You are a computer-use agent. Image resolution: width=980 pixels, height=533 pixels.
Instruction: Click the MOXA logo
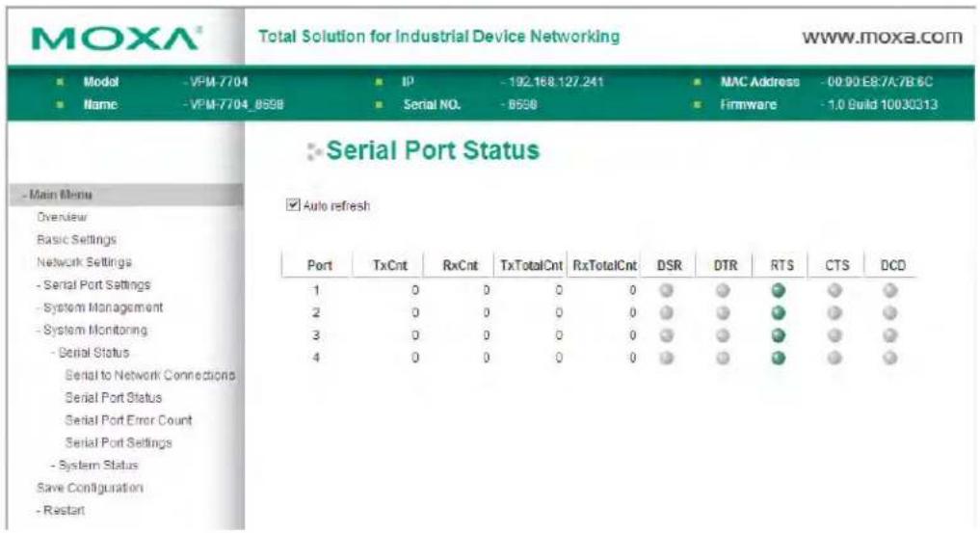(x=116, y=39)
